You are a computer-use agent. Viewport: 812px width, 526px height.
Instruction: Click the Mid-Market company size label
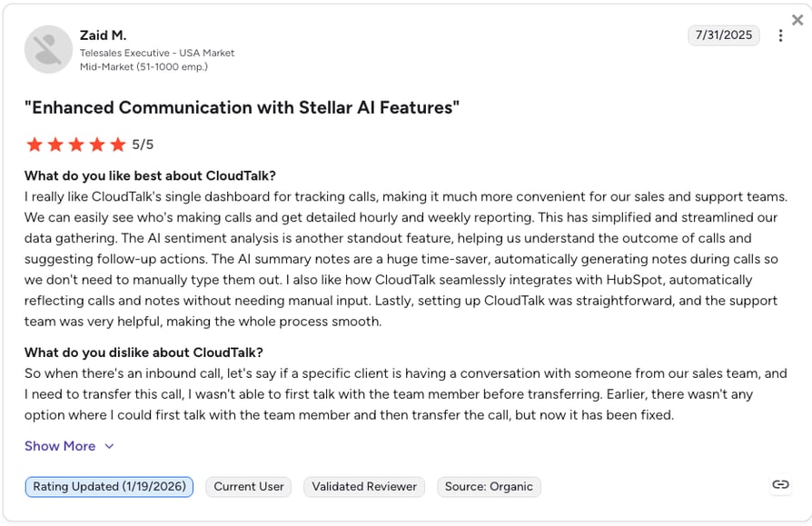[144, 67]
